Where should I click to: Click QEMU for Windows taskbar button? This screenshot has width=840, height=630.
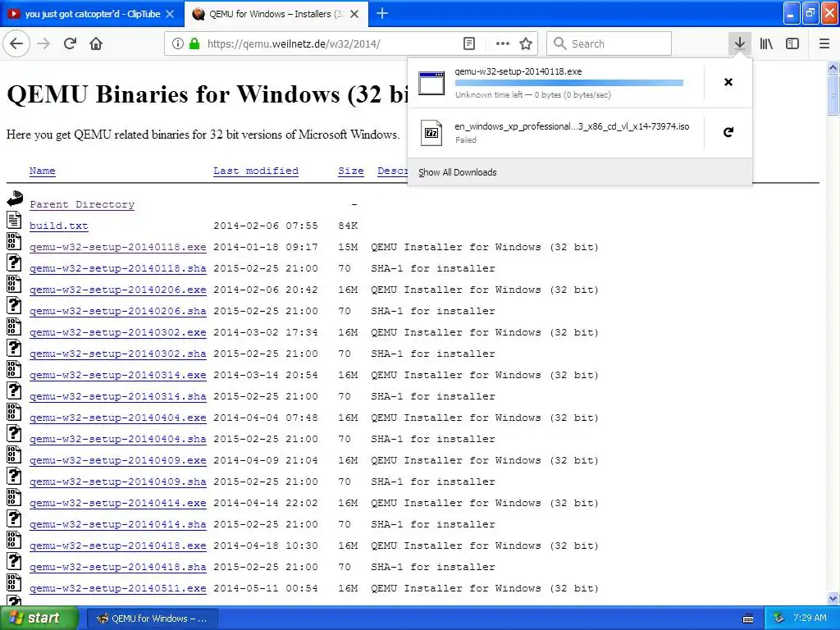pos(152,619)
